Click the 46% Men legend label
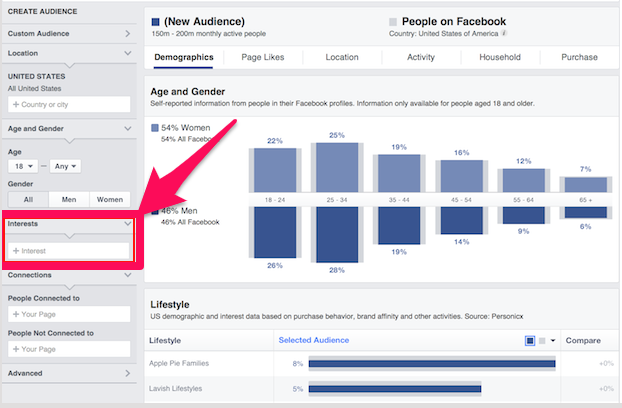 click(x=179, y=211)
